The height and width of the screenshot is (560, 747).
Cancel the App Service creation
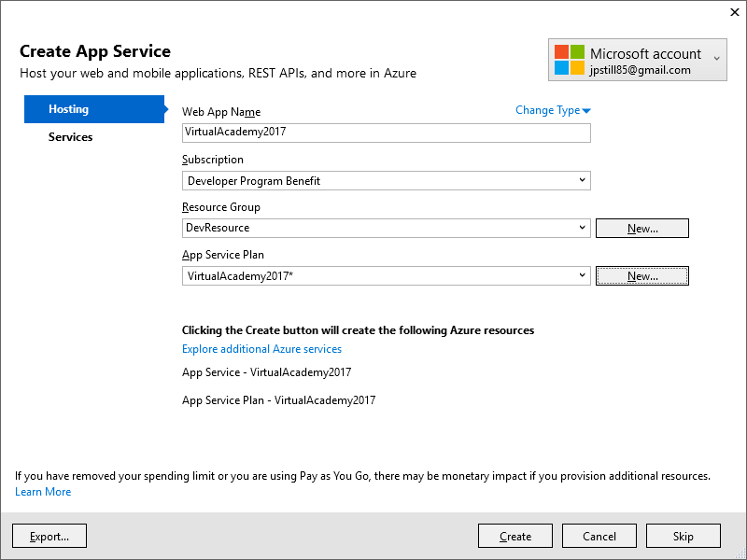[599, 536]
